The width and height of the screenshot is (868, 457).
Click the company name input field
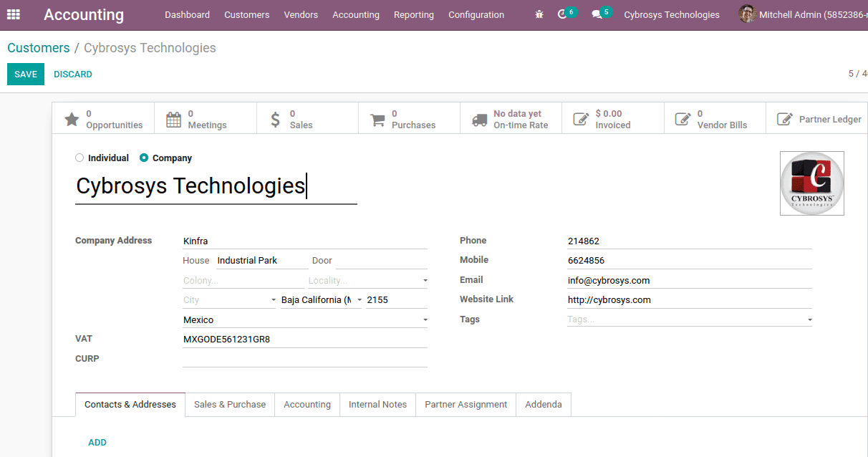click(216, 186)
